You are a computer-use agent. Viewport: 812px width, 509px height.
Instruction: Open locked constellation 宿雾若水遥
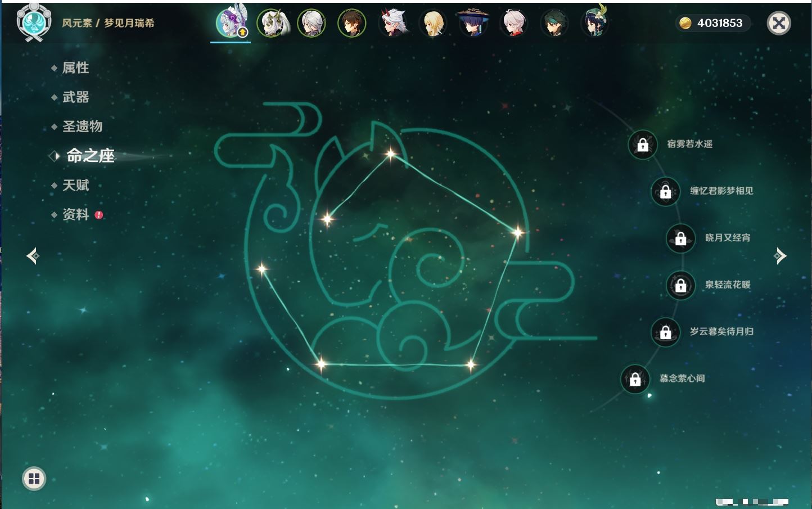pos(643,145)
